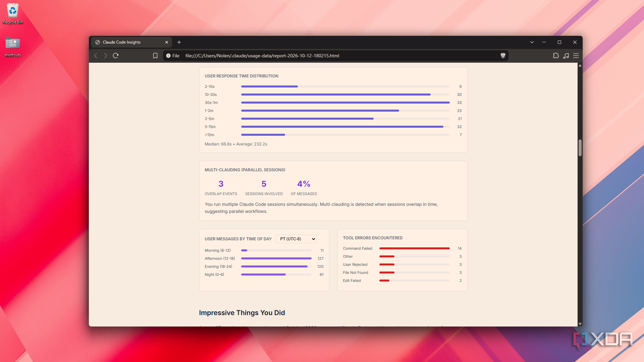Click the count '127' for Afternoon
The height and width of the screenshot is (362, 644).
320,258
